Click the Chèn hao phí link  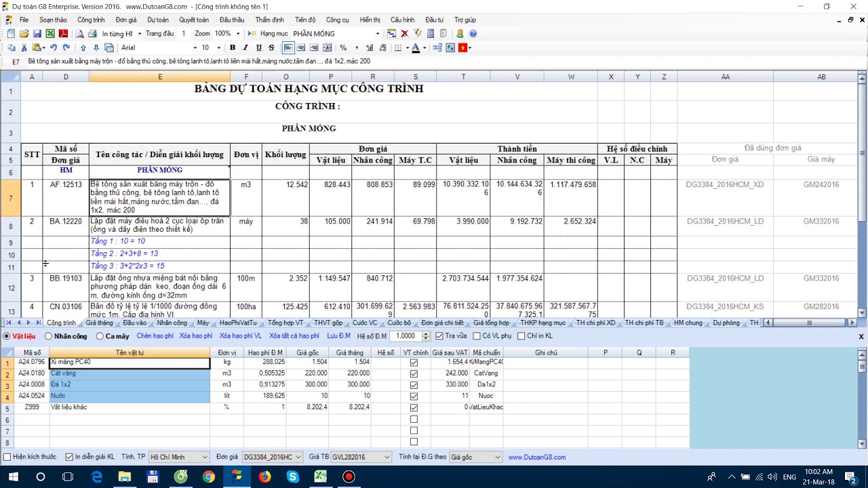tap(155, 336)
